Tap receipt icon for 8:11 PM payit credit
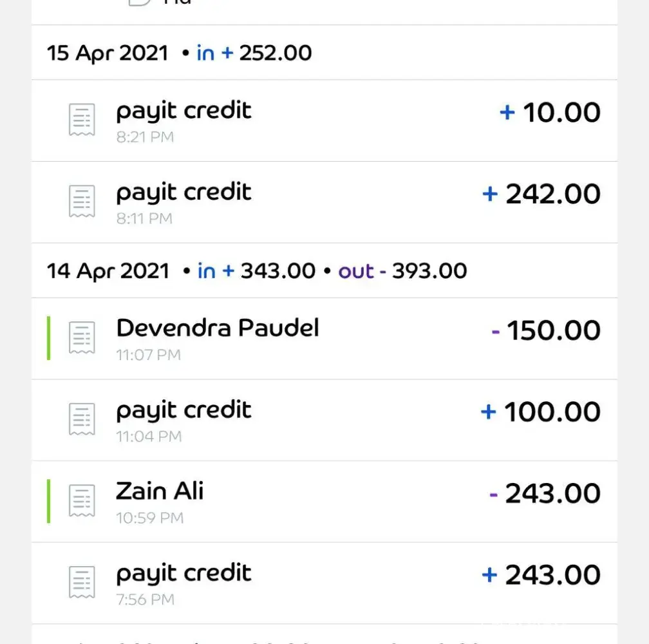 tap(82, 202)
